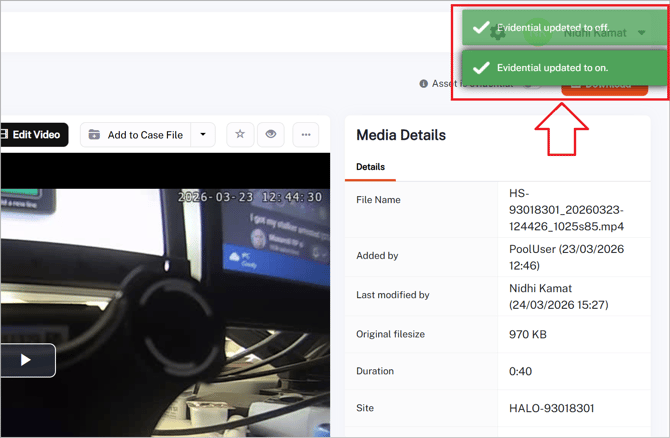Click the Nidhi Kamat last-modified value
Viewport: 670px width, 438px height.
tap(558, 297)
